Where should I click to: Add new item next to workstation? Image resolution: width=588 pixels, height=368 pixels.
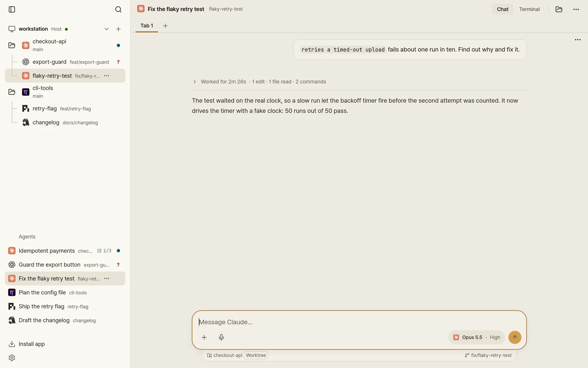(118, 29)
